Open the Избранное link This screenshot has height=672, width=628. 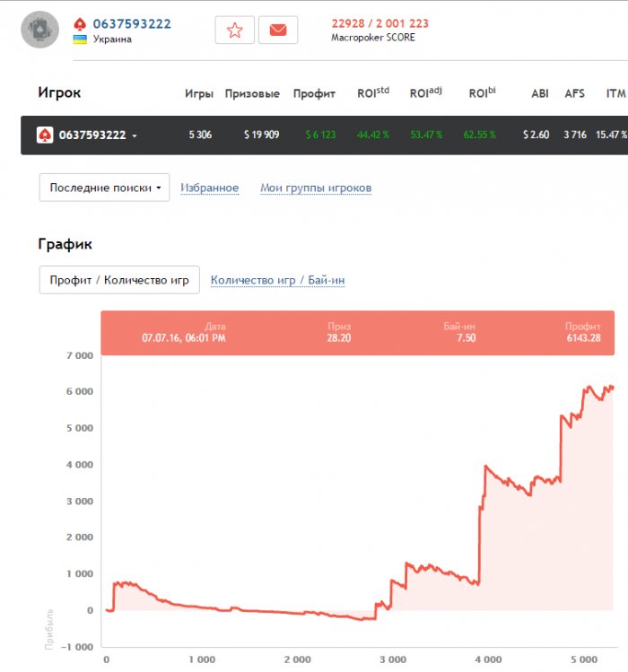click(209, 188)
